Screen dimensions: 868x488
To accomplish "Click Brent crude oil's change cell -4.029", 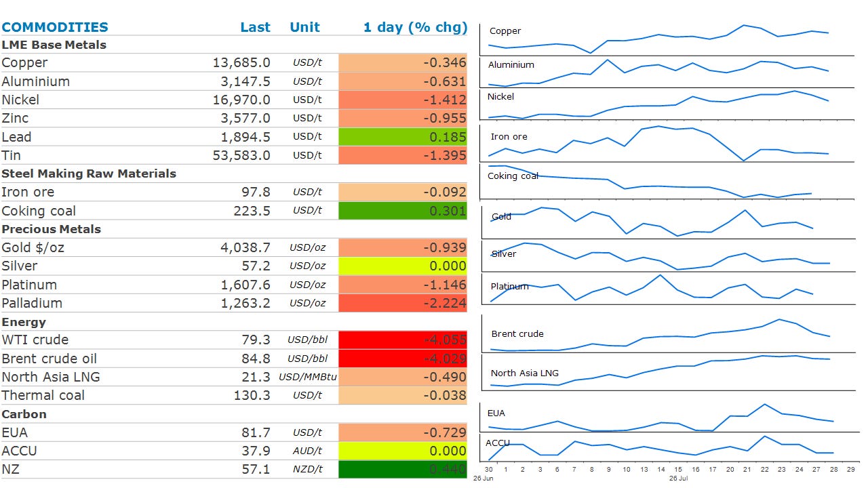I will [403, 359].
